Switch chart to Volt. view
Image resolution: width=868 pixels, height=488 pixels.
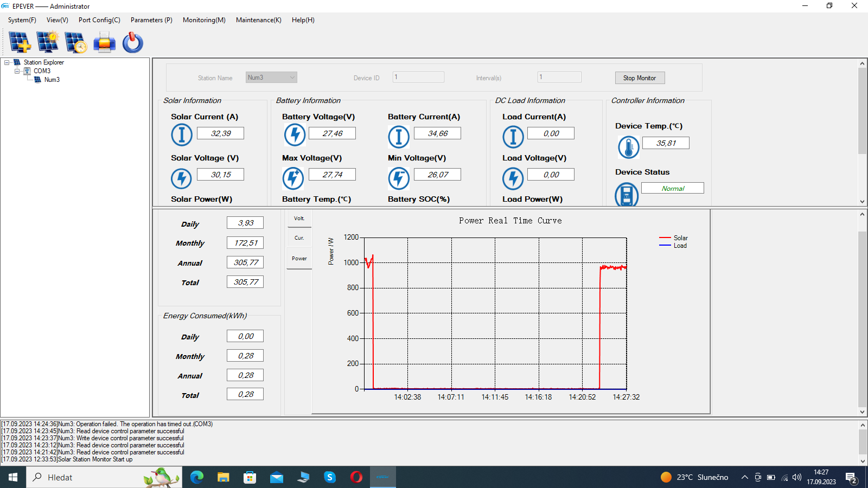tap(299, 219)
